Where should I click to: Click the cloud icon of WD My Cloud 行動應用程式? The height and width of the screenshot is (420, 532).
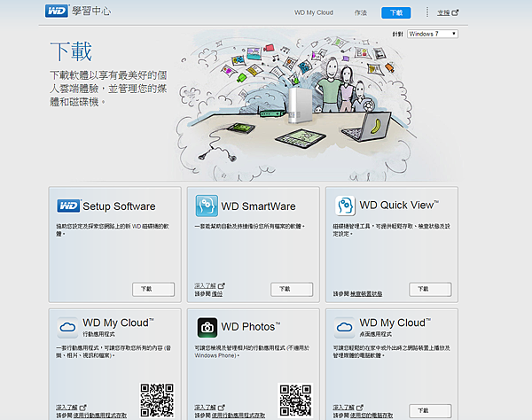coord(67,328)
